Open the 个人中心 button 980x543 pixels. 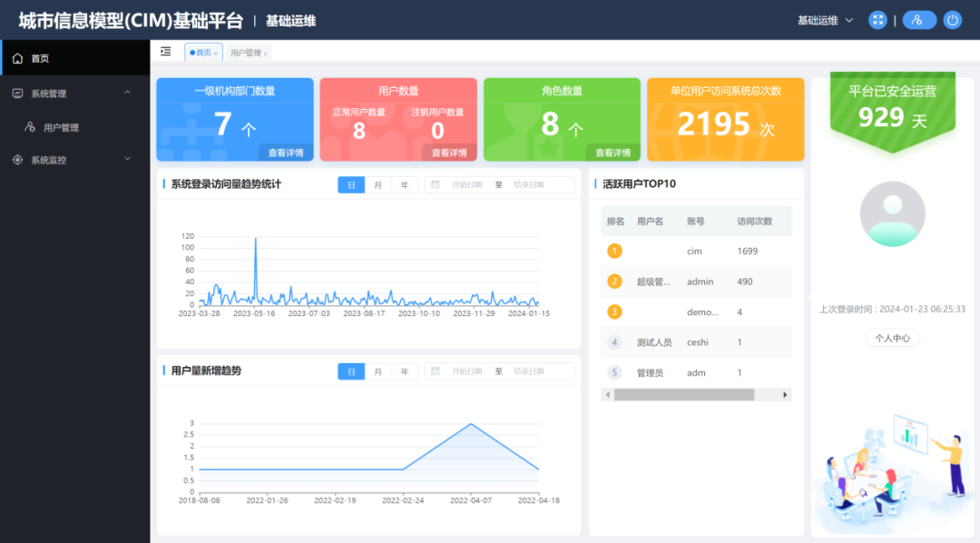892,338
